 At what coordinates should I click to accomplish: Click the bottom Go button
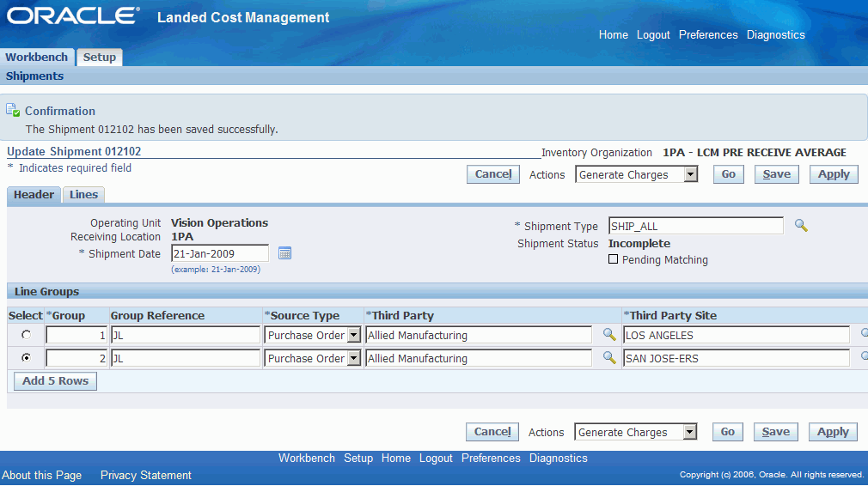[x=727, y=432]
